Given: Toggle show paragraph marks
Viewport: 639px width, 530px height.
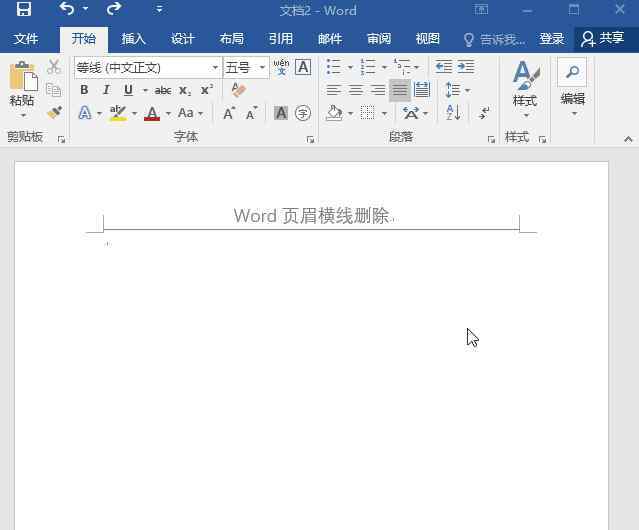Looking at the screenshot, I should point(485,113).
